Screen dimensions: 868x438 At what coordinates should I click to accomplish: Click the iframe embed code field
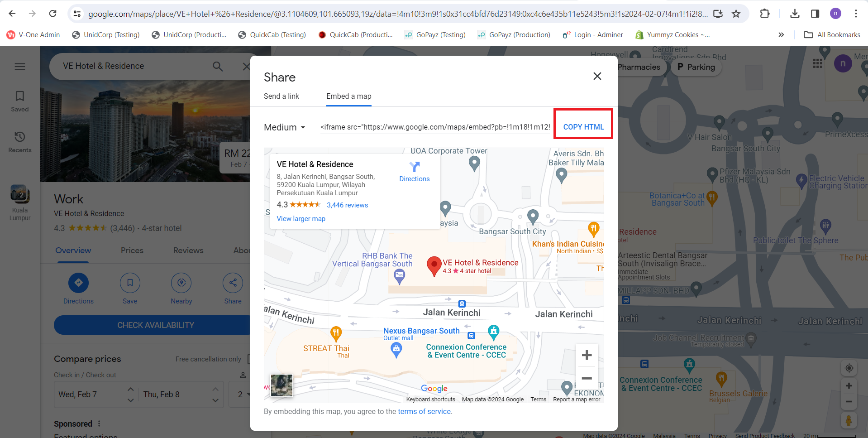click(x=435, y=127)
